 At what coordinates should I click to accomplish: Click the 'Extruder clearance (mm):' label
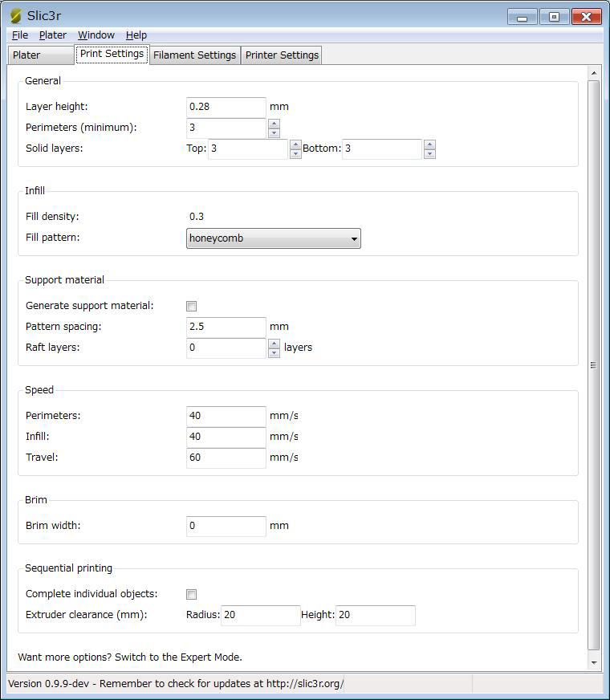(x=86, y=615)
